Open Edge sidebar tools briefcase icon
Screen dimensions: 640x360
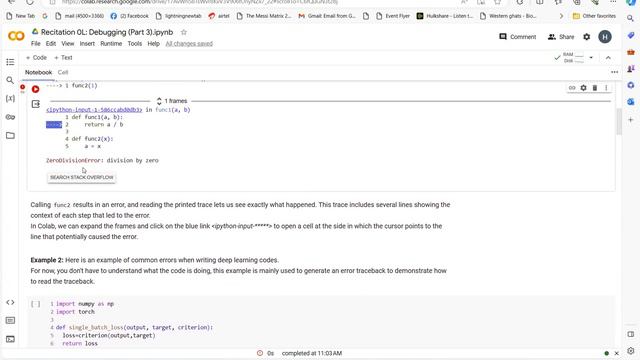pos(631,52)
